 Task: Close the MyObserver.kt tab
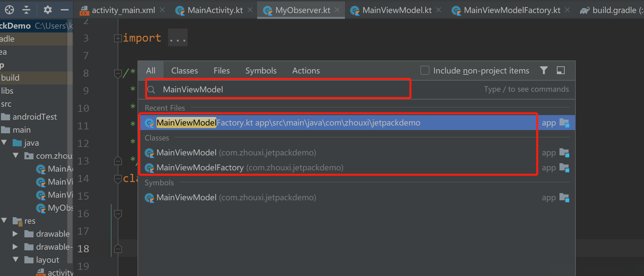(x=337, y=10)
